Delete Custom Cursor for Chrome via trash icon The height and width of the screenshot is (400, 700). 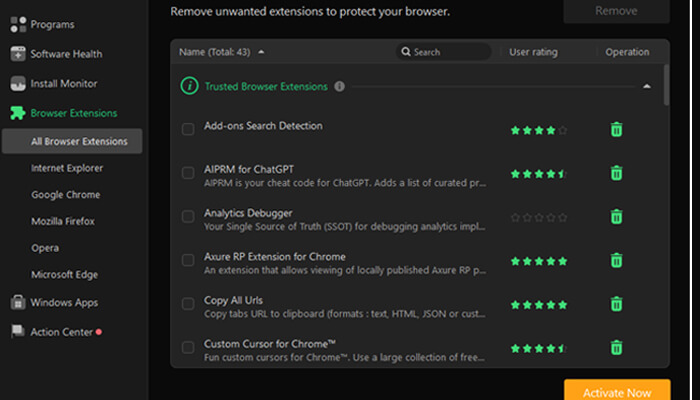pos(616,347)
